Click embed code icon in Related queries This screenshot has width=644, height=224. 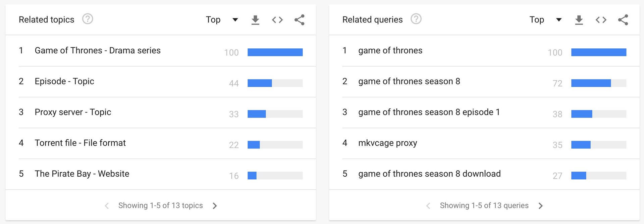tap(601, 20)
